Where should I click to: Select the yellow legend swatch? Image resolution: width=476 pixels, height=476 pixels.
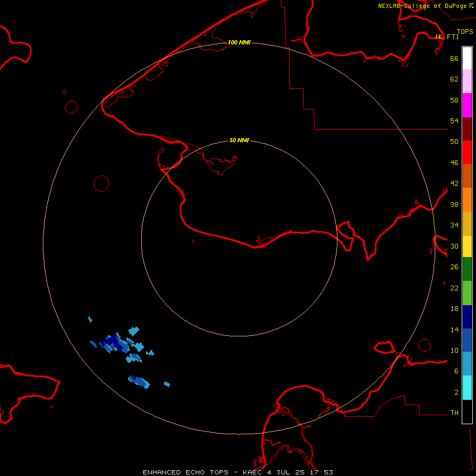(467, 246)
